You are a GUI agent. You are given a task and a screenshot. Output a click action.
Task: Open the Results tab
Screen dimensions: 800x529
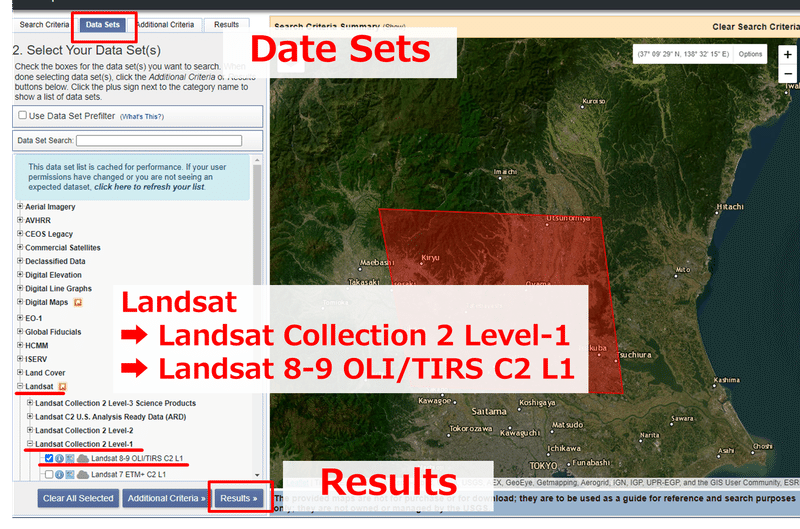[x=227, y=24]
